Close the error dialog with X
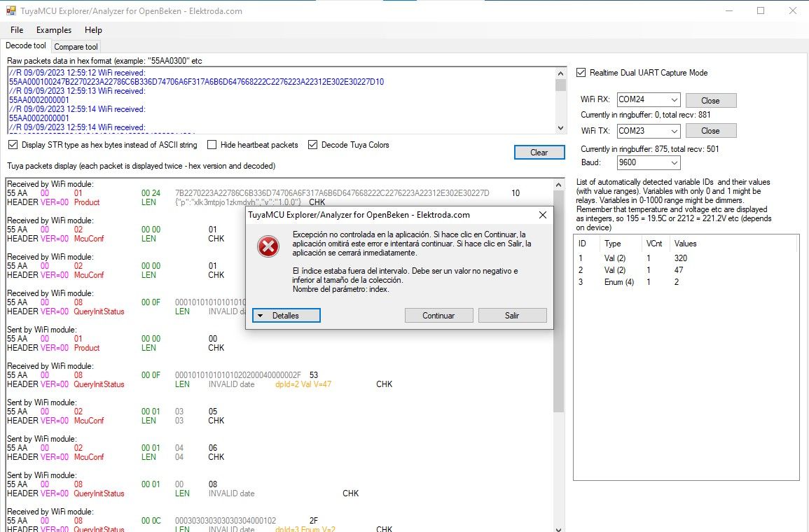 (x=543, y=215)
